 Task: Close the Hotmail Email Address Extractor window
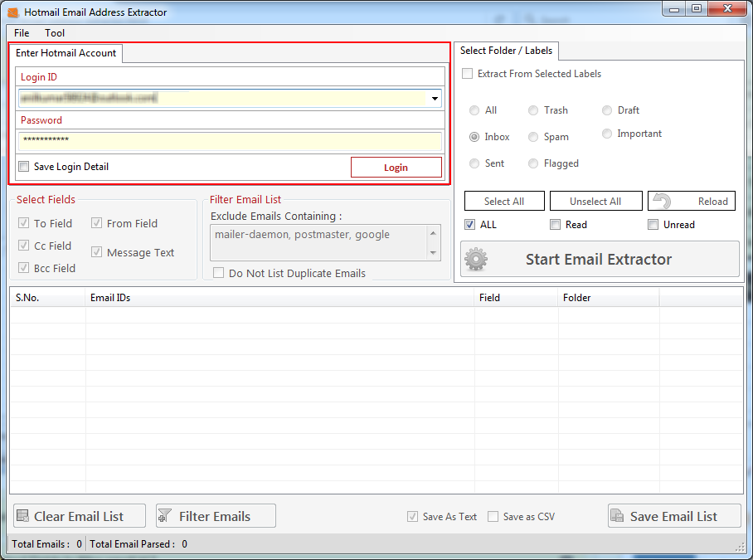tap(727, 9)
